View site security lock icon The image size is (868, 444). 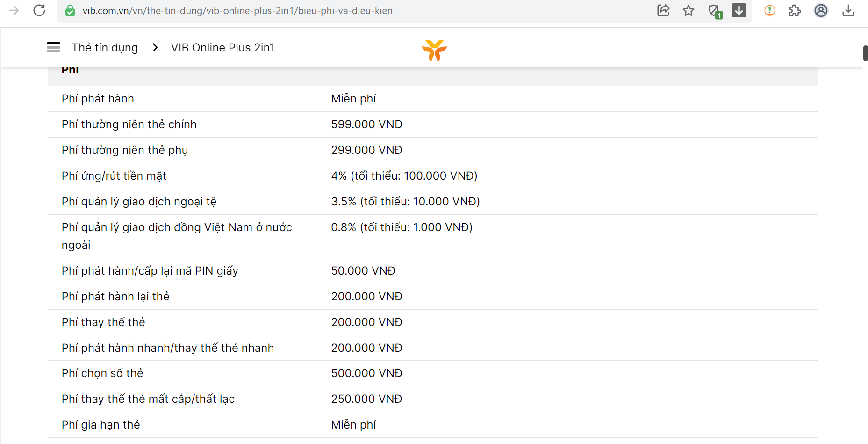tap(70, 11)
